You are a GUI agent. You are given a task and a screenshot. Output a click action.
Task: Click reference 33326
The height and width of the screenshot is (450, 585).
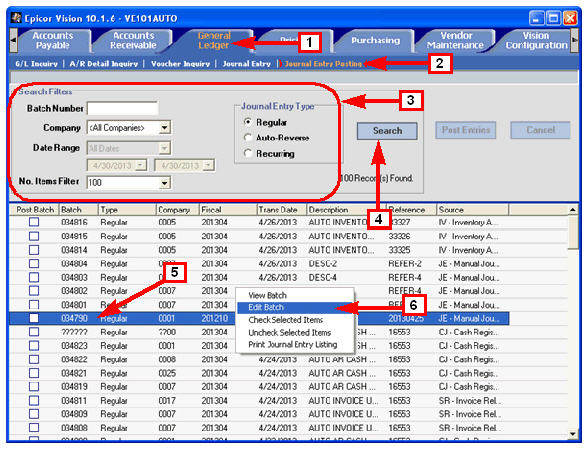point(399,236)
